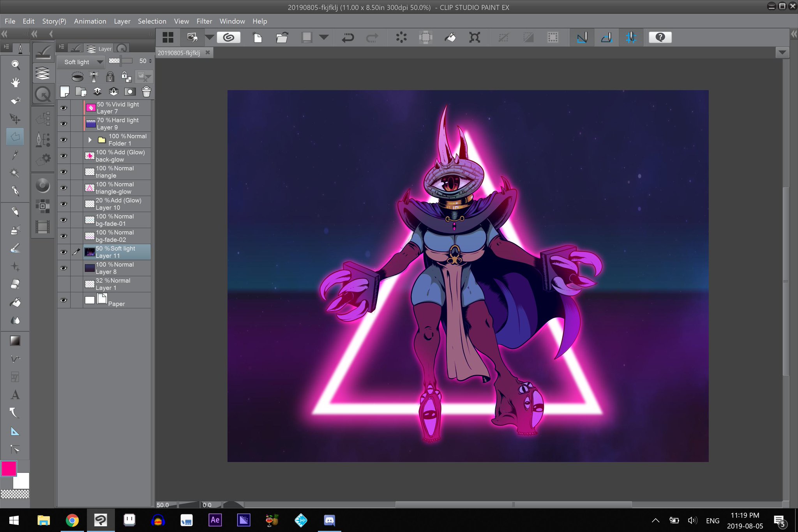Open the canvas tab list dropdown arrow
The width and height of the screenshot is (798, 532).
pos(782,52)
